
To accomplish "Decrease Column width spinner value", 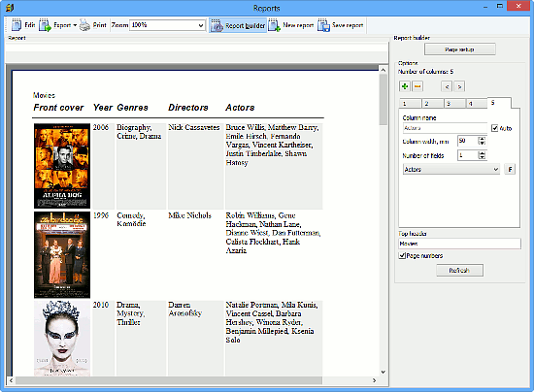I will (x=482, y=143).
